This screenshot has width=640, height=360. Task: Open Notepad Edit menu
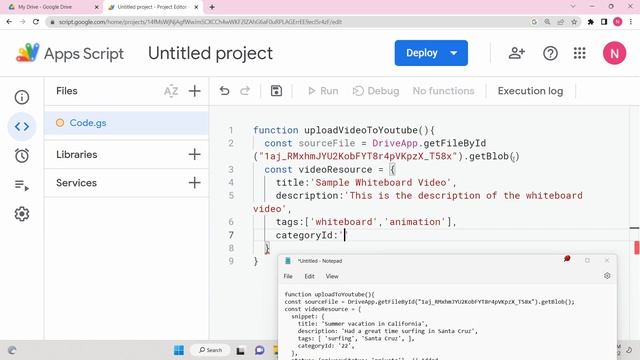(x=309, y=276)
